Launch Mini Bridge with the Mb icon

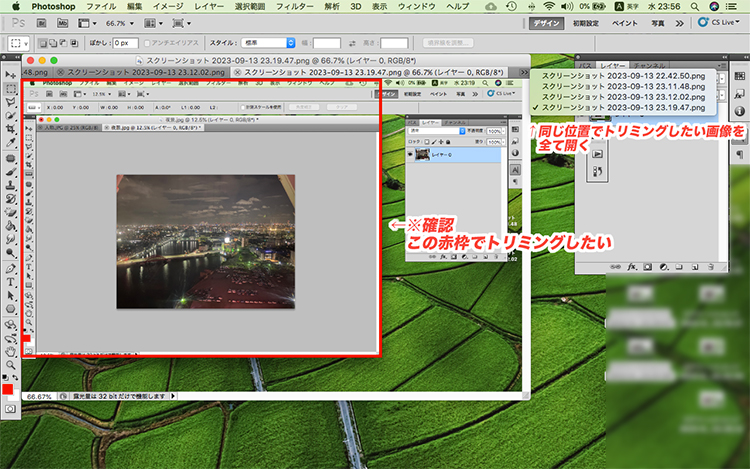[x=62, y=23]
